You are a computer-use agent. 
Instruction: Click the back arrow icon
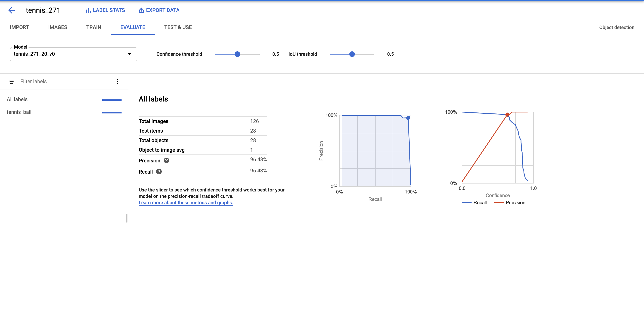(x=12, y=10)
